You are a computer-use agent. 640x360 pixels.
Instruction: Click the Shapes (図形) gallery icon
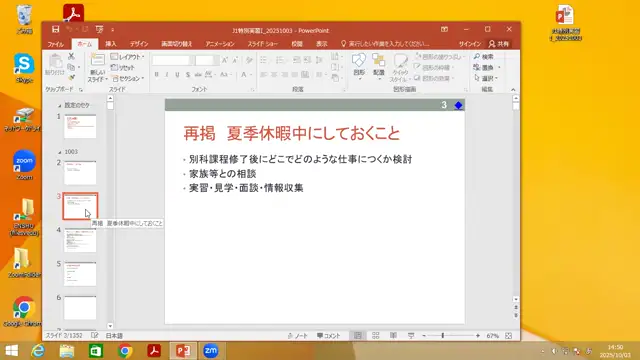[x=359, y=61]
